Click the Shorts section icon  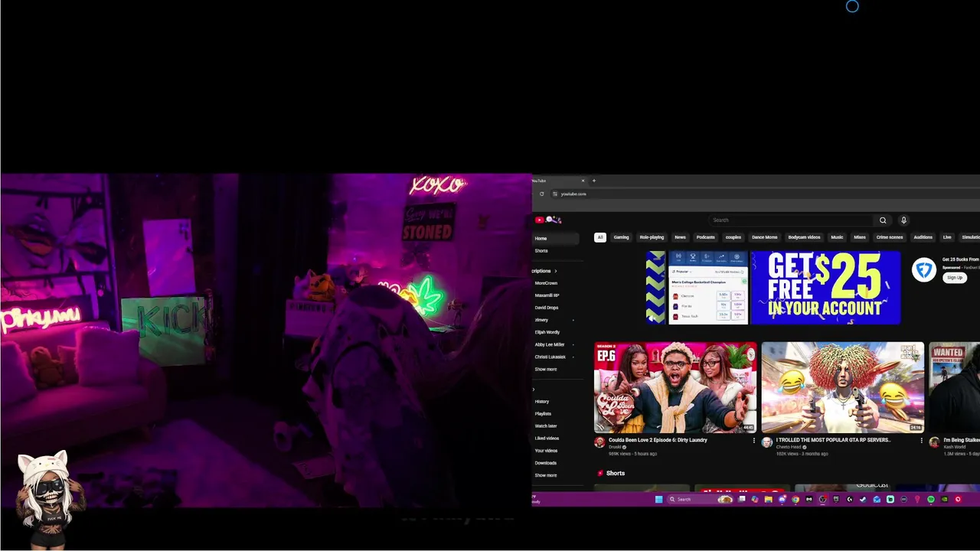(x=600, y=473)
